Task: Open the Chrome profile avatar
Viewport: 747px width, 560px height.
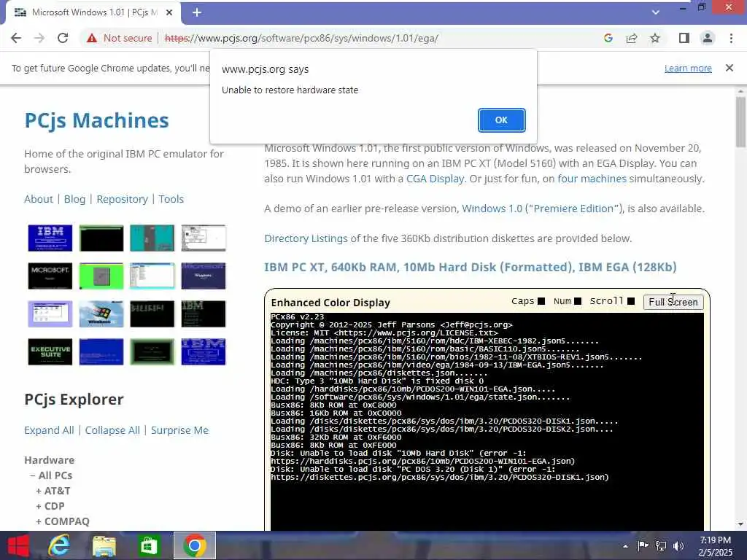Action: (708, 38)
